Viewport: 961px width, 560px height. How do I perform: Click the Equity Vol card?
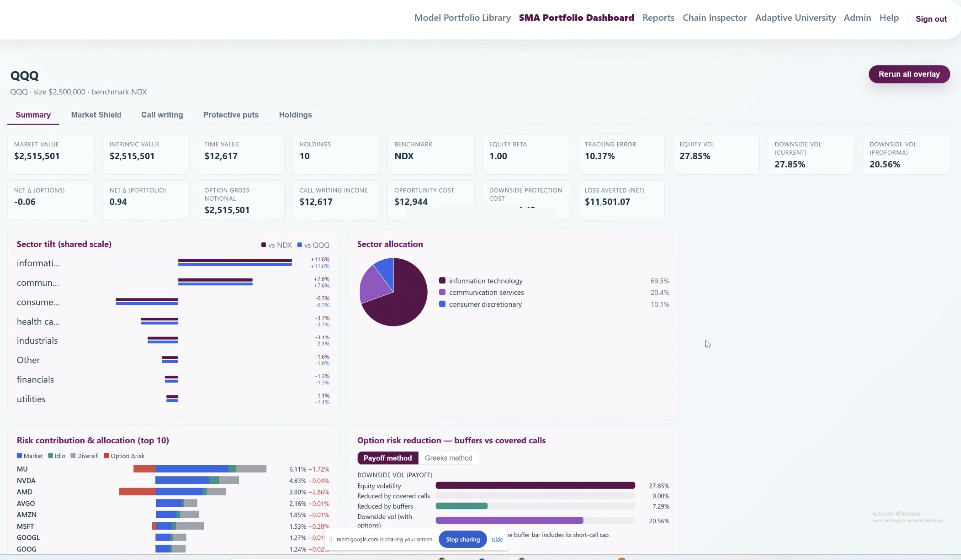pyautogui.click(x=717, y=155)
